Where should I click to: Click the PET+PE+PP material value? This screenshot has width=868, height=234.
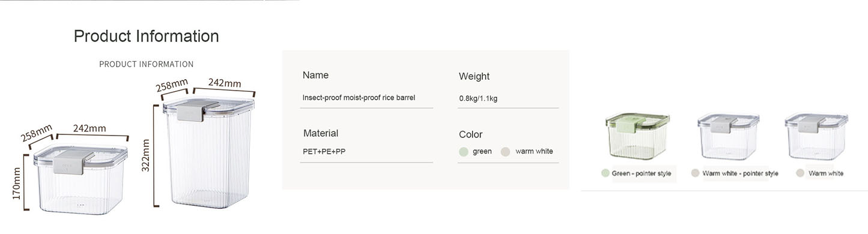pos(324,152)
